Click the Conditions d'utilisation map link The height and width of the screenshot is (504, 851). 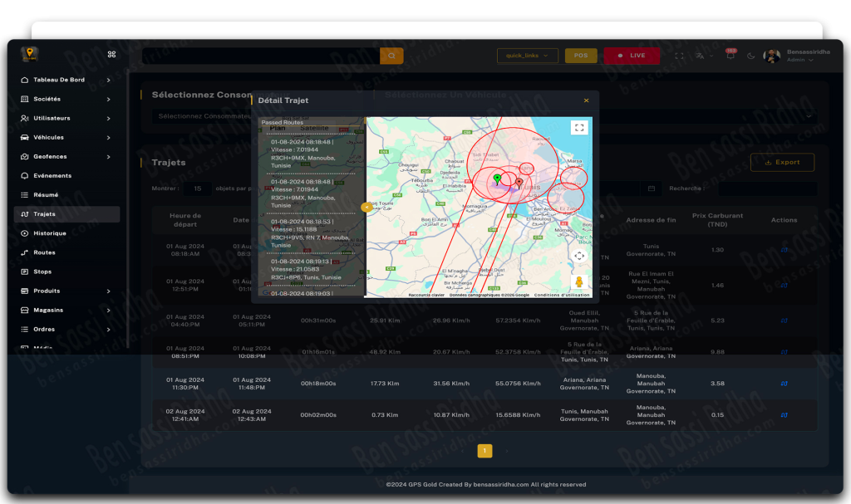(x=562, y=295)
